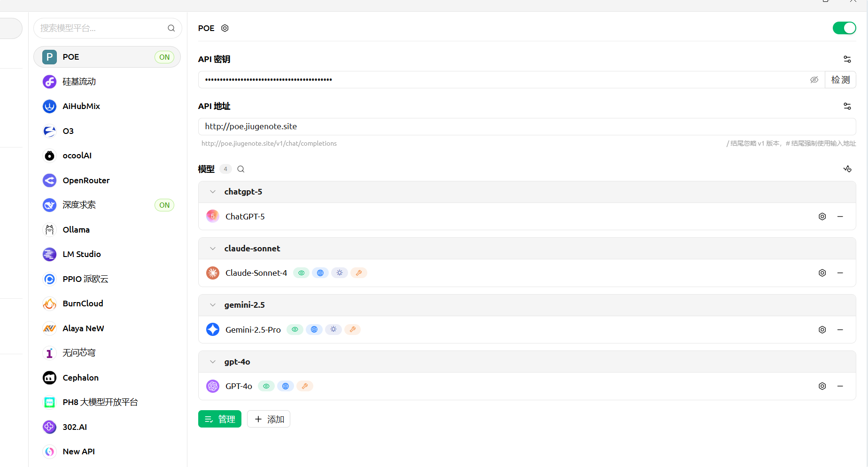Open settings for Claude-Sonnet-4 model

coord(822,273)
